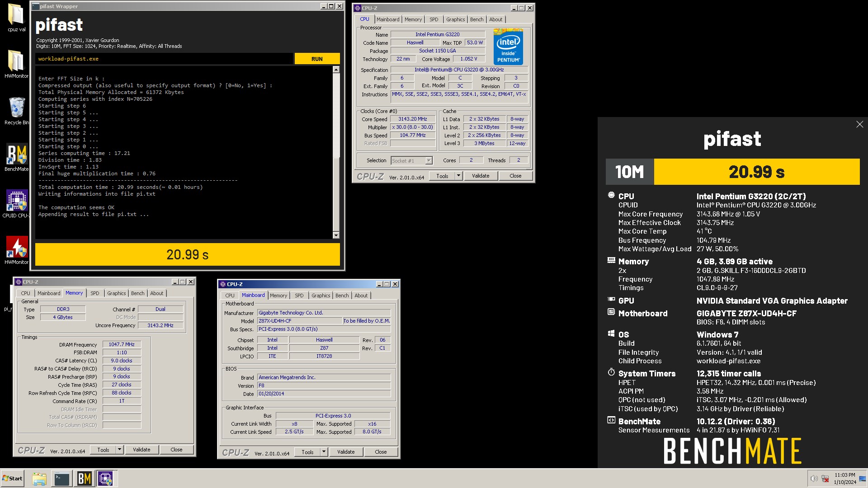The height and width of the screenshot is (488, 868).
Task: Click the CAS# Latency 9.0 clocks value
Action: (x=122, y=361)
